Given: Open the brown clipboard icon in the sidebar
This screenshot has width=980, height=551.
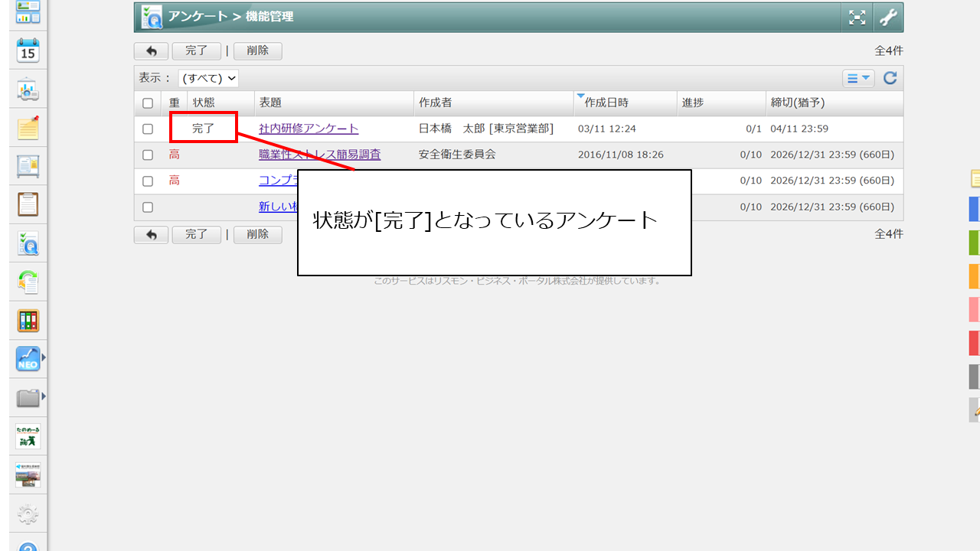Looking at the screenshot, I should click(28, 204).
